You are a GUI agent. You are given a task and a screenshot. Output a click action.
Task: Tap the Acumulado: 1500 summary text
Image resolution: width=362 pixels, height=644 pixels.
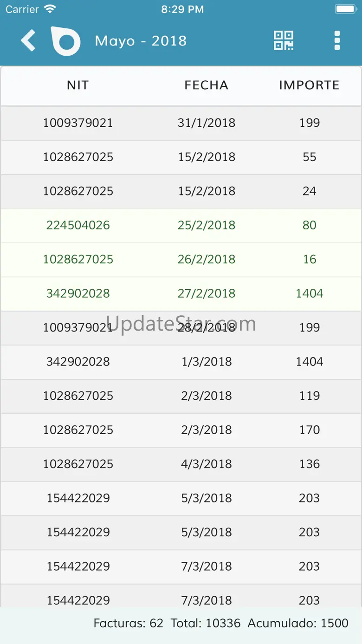point(298,623)
